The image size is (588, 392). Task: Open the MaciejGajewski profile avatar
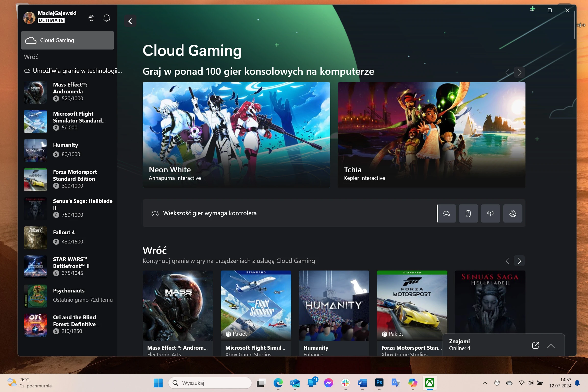29,18
